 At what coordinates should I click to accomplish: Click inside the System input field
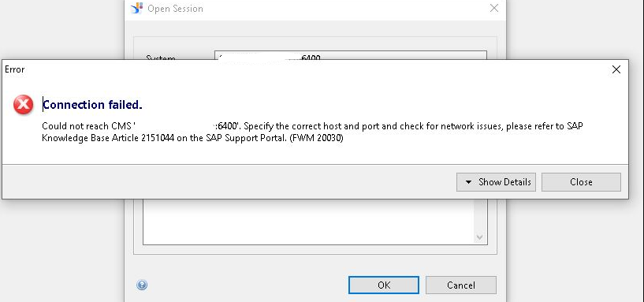(351, 55)
